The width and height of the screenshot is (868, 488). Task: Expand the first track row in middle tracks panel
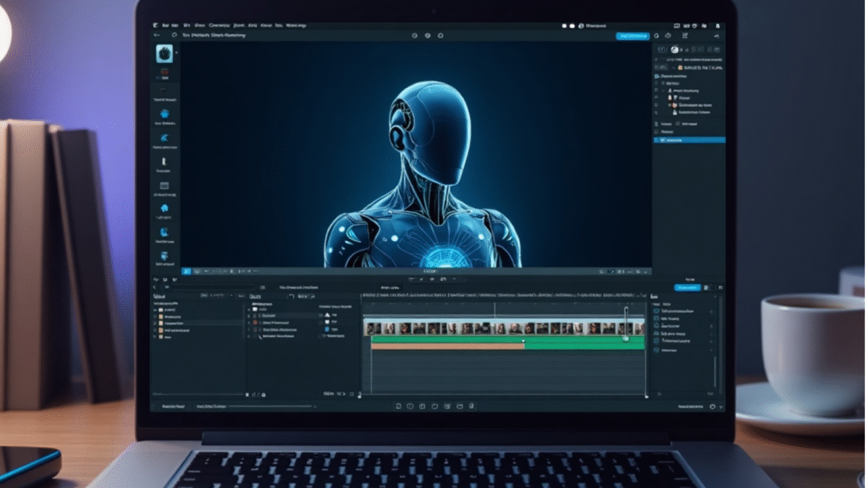pyautogui.click(x=250, y=309)
